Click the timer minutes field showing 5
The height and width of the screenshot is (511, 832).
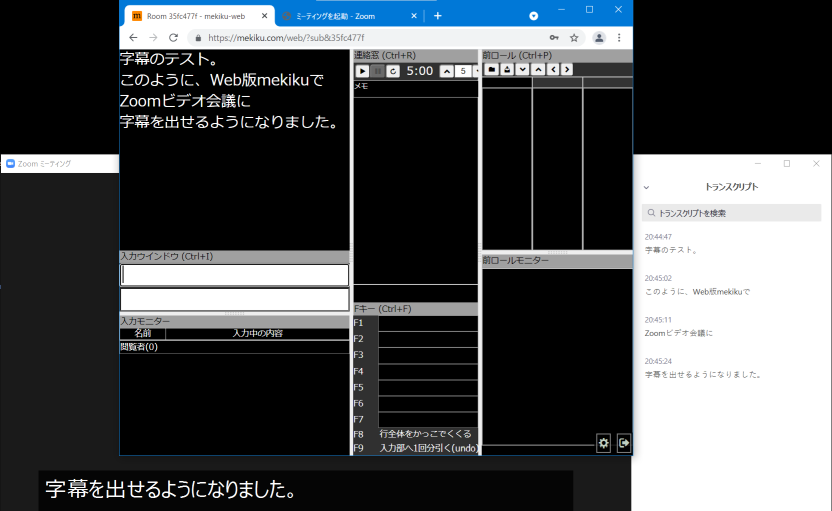pyautogui.click(x=463, y=71)
